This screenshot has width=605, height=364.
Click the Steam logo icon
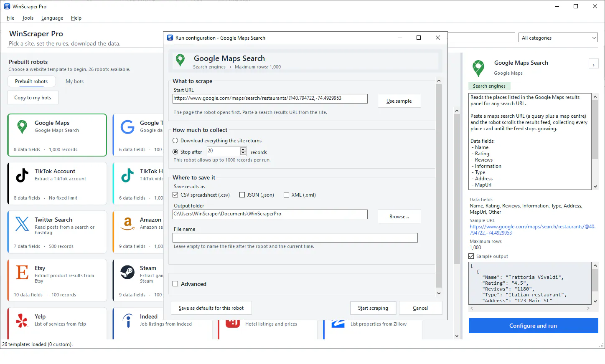tap(127, 272)
